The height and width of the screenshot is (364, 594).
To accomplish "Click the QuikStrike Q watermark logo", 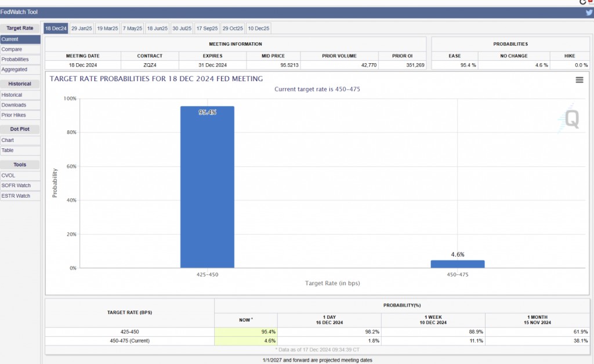I will pos(571,120).
